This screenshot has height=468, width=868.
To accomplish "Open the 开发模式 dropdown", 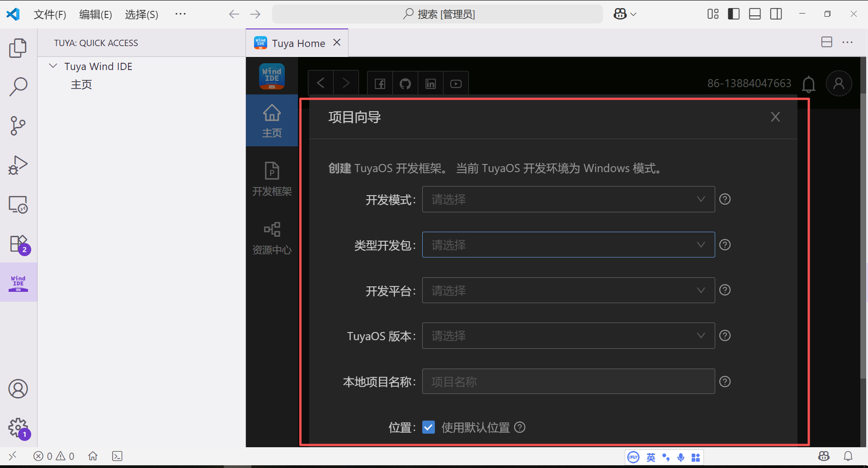I will [x=568, y=199].
